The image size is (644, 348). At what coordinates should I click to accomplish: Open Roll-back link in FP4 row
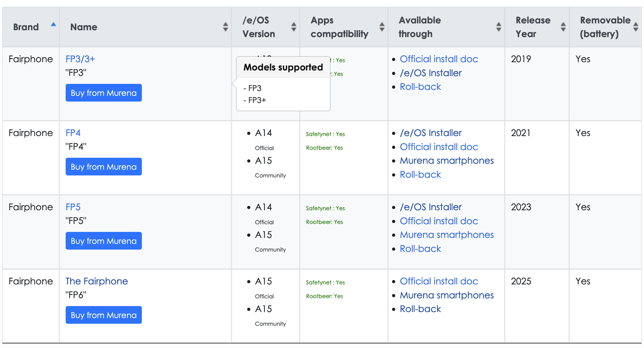(x=420, y=175)
